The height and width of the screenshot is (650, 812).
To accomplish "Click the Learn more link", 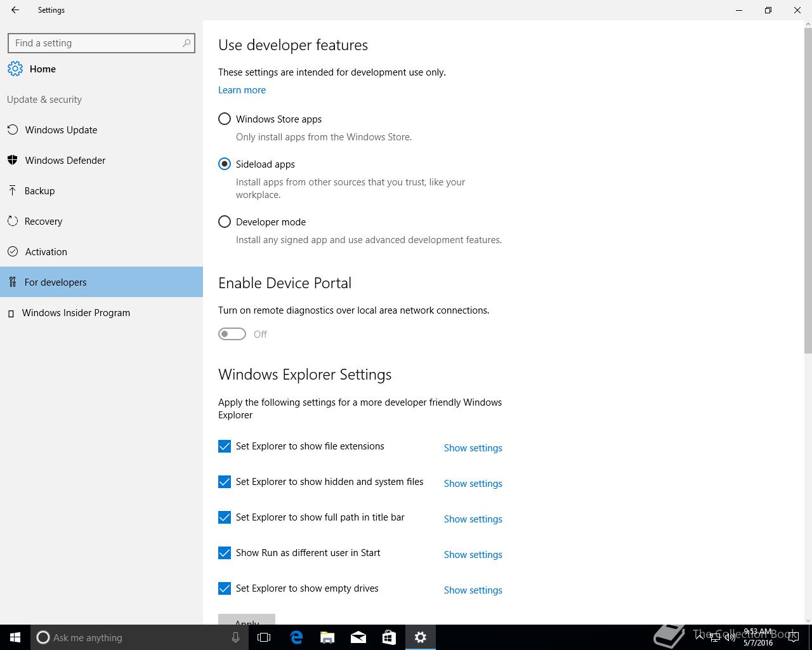I will pyautogui.click(x=242, y=90).
